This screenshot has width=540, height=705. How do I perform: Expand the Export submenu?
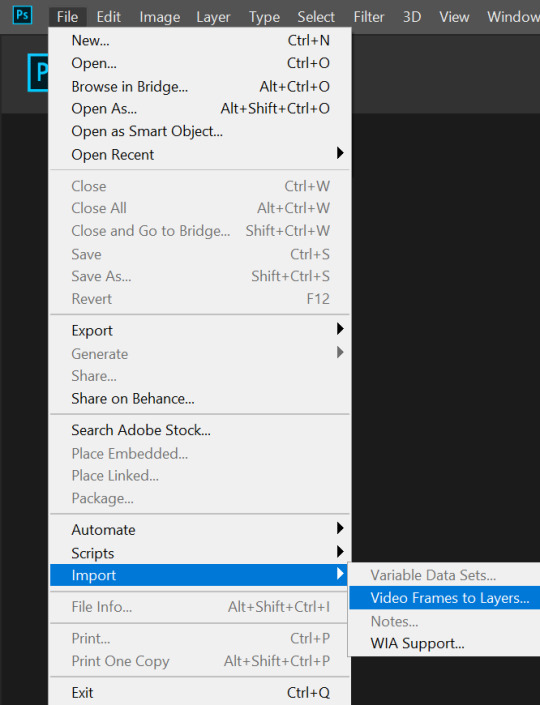tap(200, 330)
